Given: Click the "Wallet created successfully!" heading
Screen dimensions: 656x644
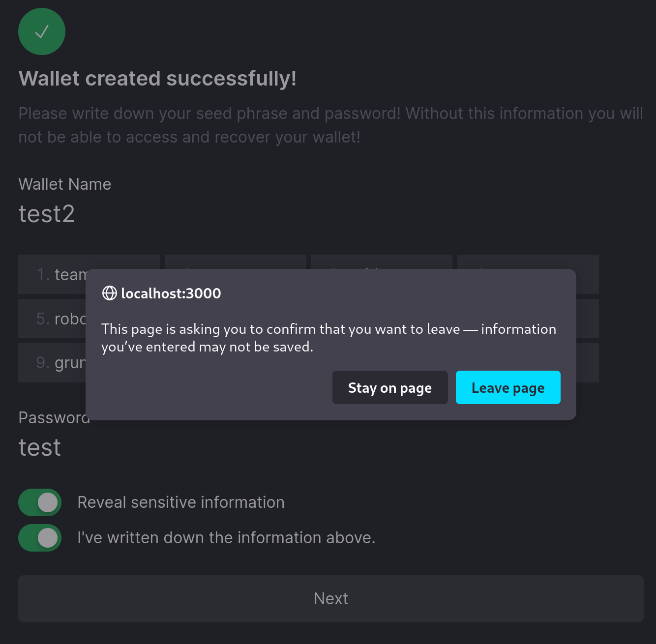Looking at the screenshot, I should (x=157, y=78).
